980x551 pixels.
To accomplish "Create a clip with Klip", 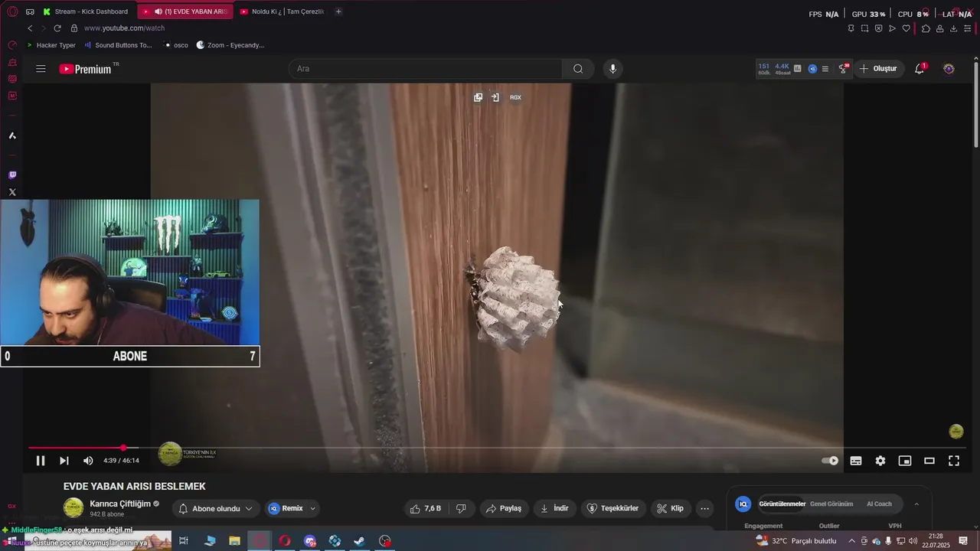I will (x=670, y=508).
